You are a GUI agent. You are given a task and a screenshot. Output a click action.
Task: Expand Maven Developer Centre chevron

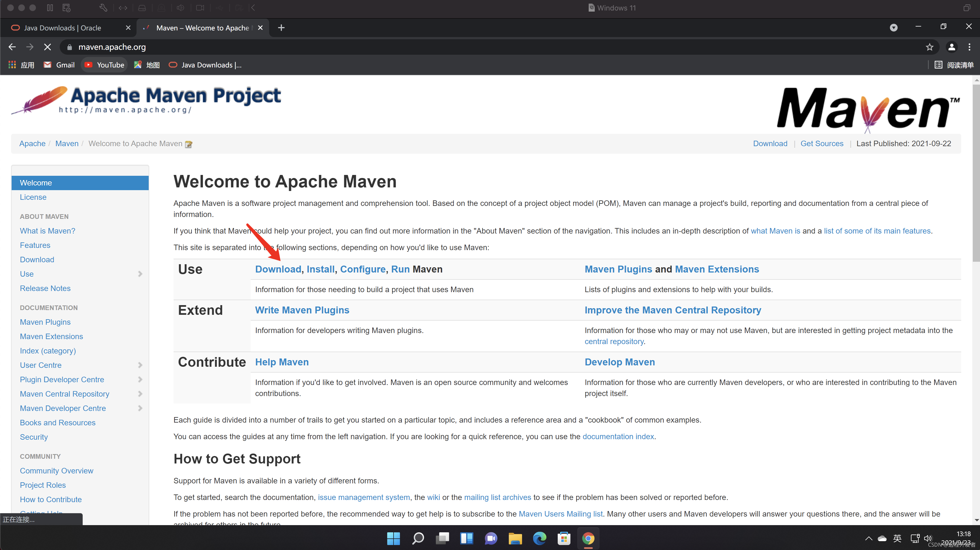[140, 408]
